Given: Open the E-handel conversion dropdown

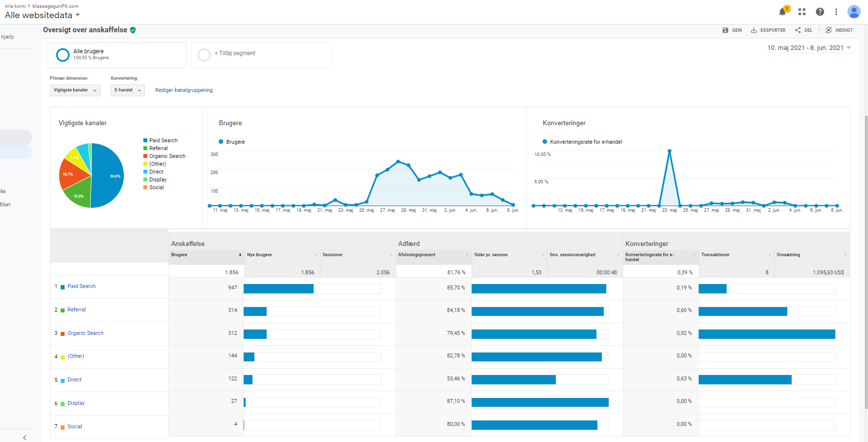Looking at the screenshot, I should pos(127,90).
